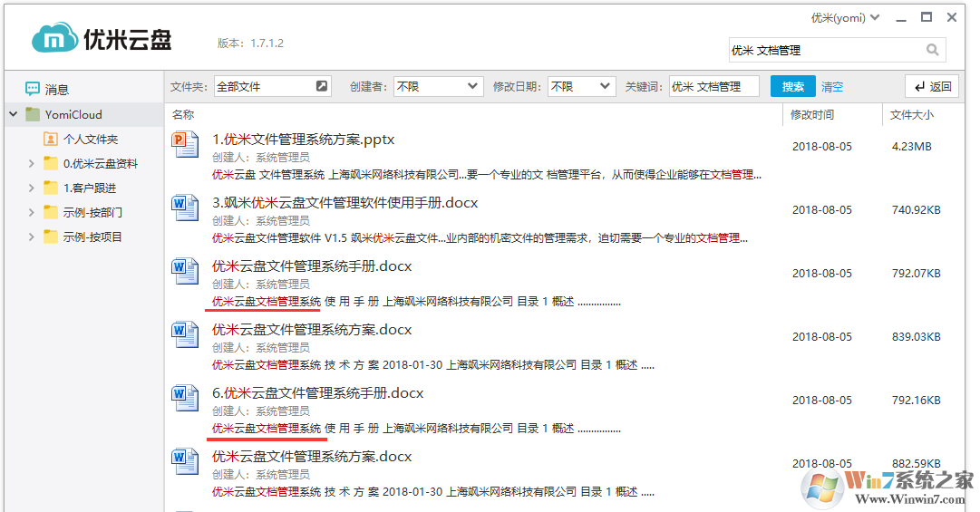980x512 pixels.
Task: Click the 839.03KB file size cell
Action: [917, 337]
